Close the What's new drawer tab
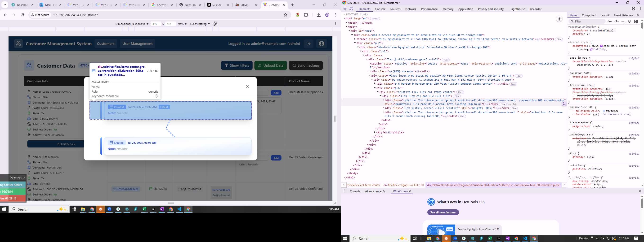644x242 pixels. (410, 191)
